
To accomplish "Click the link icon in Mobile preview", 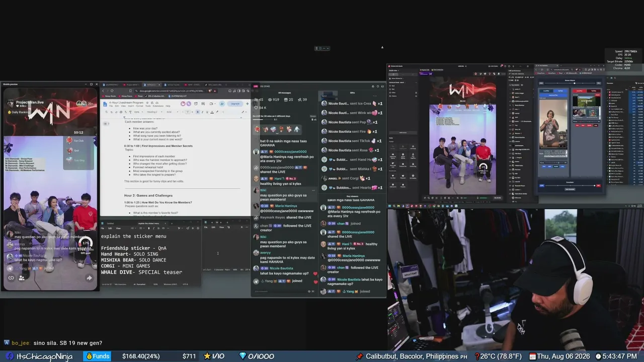I will [11, 278].
